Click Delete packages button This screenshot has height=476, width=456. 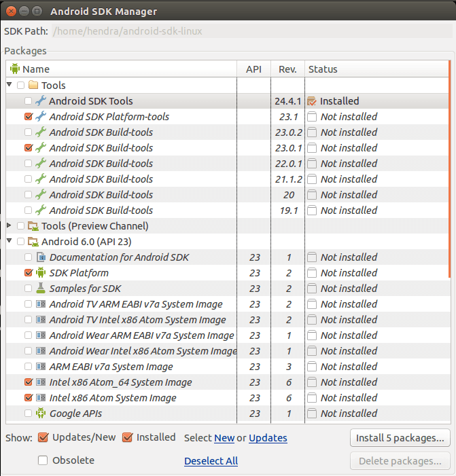[x=400, y=461]
